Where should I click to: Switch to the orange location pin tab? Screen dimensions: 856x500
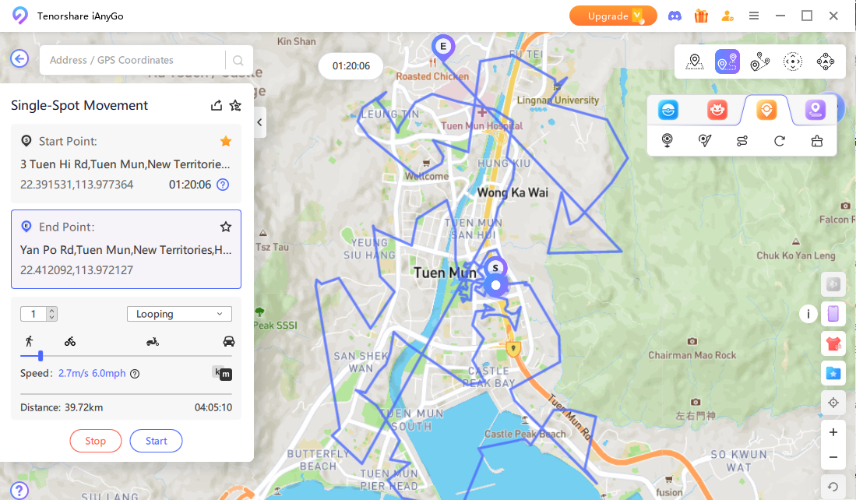766,110
